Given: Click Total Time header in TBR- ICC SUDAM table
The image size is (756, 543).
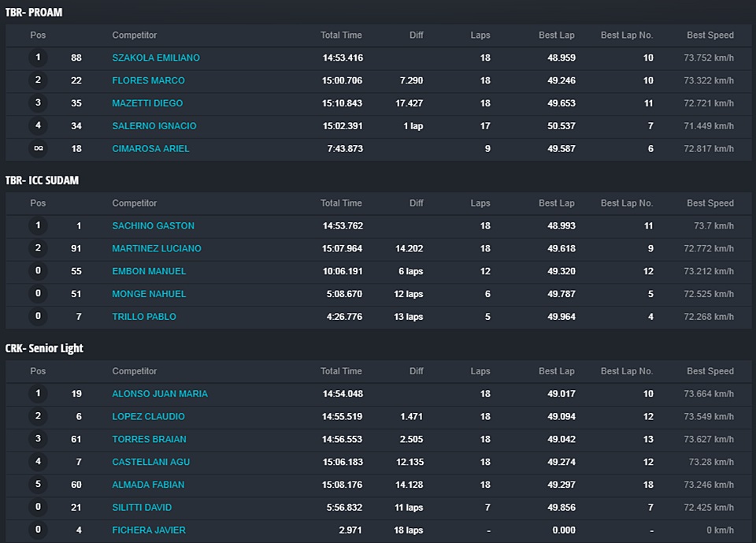Looking at the screenshot, I should 341,203.
